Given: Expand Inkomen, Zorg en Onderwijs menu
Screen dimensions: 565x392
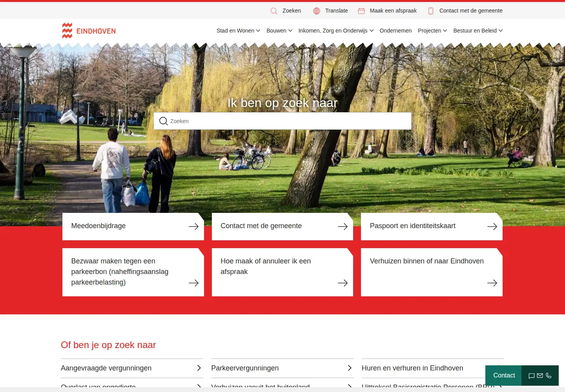Looking at the screenshot, I should pos(336,31).
